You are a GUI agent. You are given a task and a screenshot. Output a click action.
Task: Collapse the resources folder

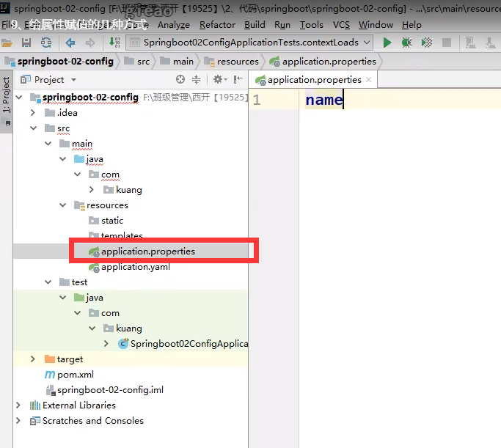pos(62,205)
